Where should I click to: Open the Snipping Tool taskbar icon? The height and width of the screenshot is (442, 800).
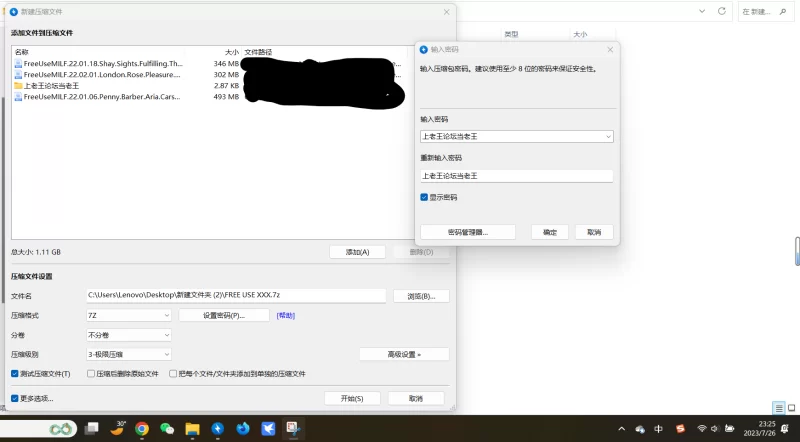pos(293,428)
